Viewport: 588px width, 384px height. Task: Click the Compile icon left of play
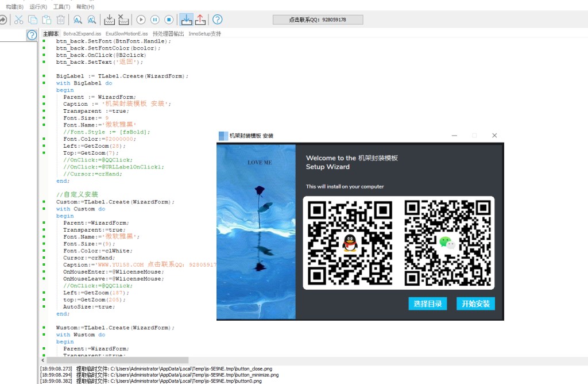pos(110,20)
